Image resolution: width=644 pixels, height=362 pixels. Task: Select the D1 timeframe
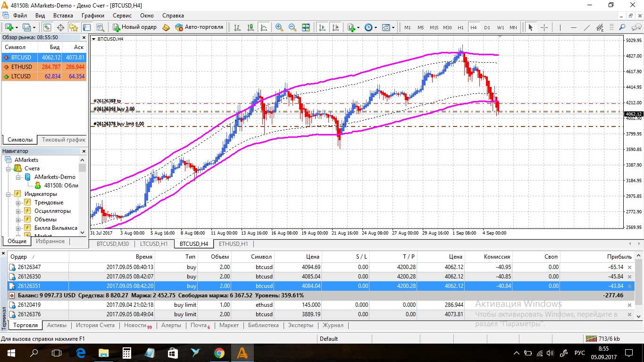pos(487,27)
